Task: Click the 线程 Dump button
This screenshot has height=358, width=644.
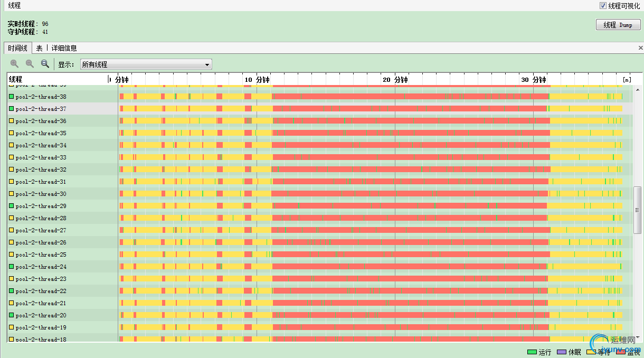Action: click(x=618, y=25)
